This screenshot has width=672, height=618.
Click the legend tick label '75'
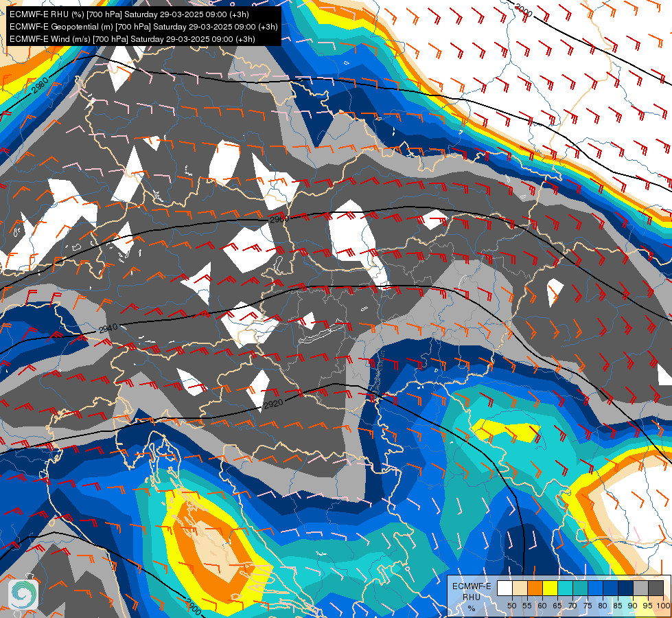pyautogui.click(x=588, y=606)
